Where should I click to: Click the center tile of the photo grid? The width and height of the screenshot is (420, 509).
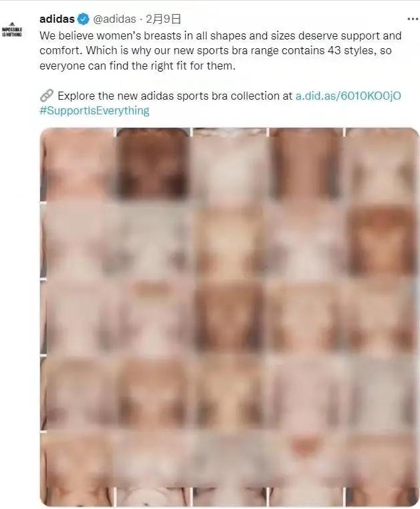coord(229,317)
